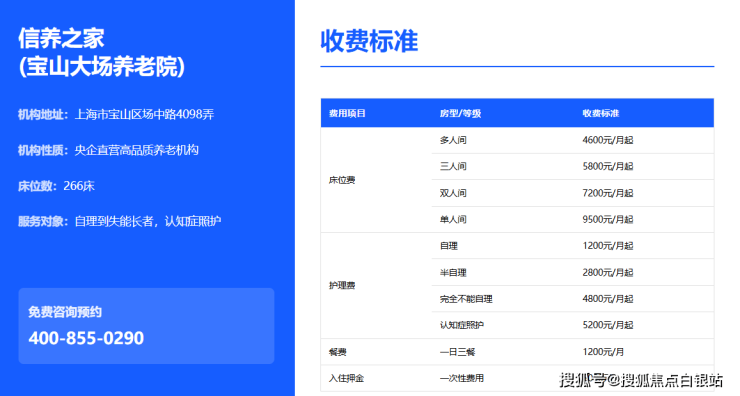Click the 一次性费用 cell
The height and width of the screenshot is (396, 740).
pos(462,379)
